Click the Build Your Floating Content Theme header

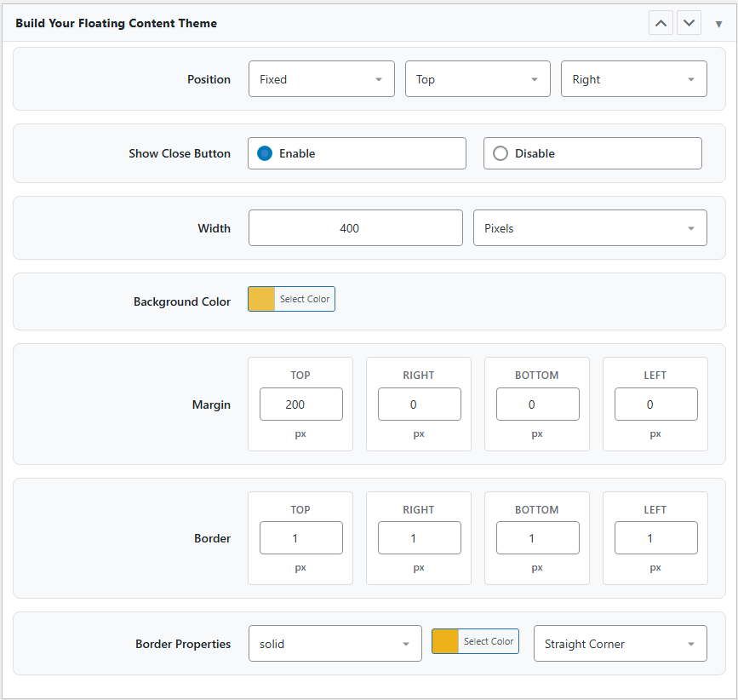coord(116,23)
